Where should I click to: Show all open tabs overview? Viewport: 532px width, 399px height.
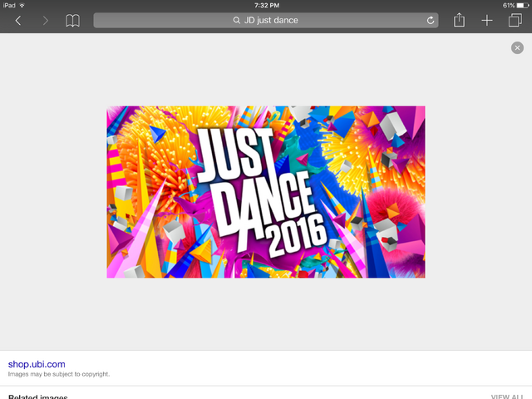pos(515,20)
